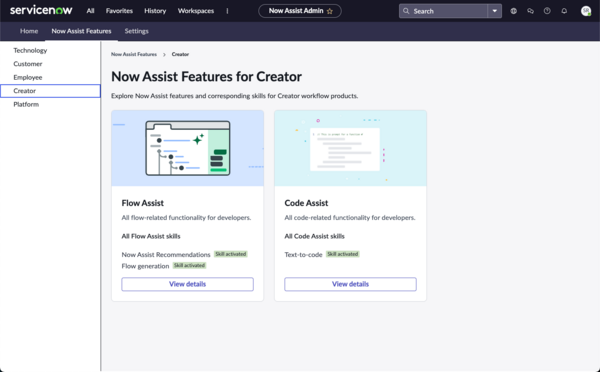Expand the search scope dropdown arrow
This screenshot has height=372, width=600.
494,11
